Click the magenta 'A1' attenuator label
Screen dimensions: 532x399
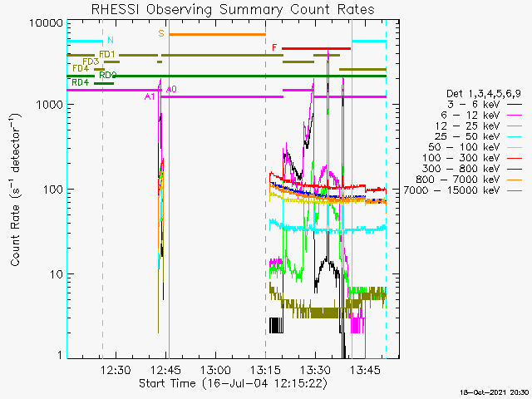pyautogui.click(x=150, y=97)
